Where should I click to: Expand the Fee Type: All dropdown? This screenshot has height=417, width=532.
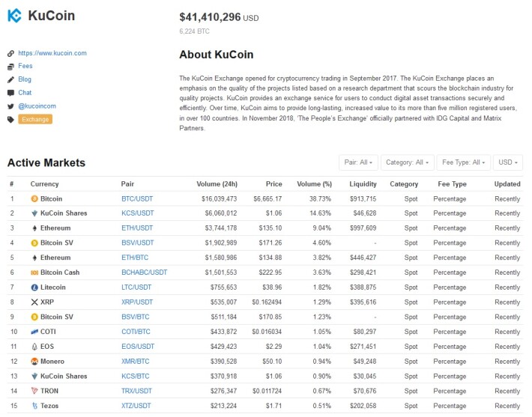[464, 162]
